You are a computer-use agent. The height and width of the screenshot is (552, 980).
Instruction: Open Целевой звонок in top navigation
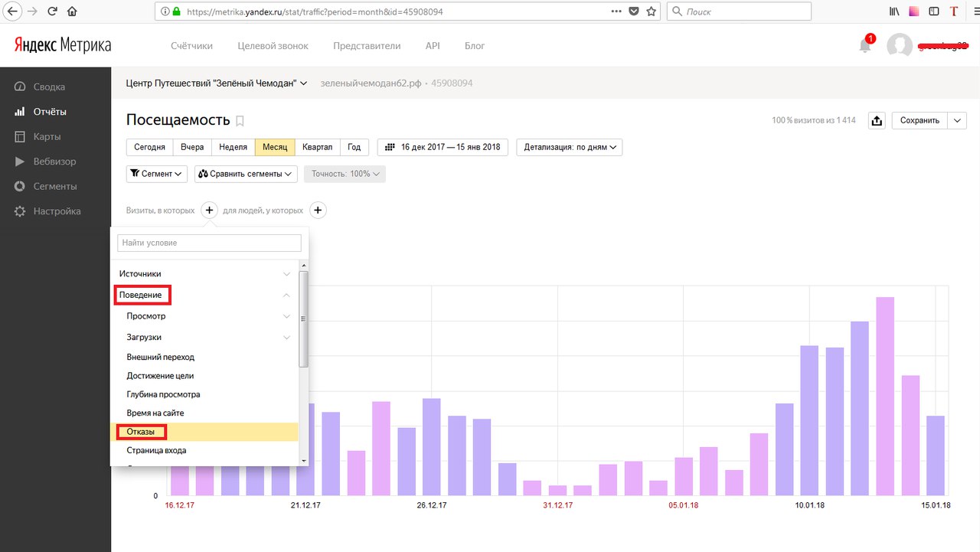tap(273, 46)
